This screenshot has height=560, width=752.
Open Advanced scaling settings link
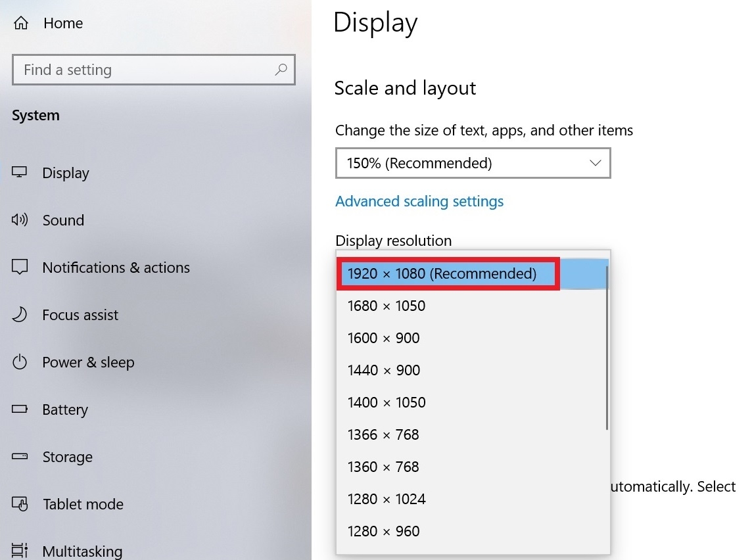coord(419,201)
